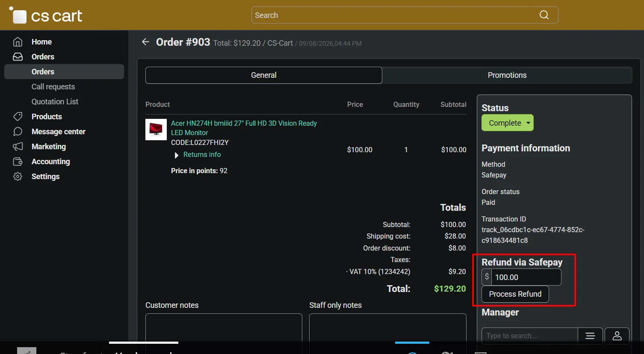Click the list icon beside the Manager search
Screen dimensions: 644x354
pos(590,336)
